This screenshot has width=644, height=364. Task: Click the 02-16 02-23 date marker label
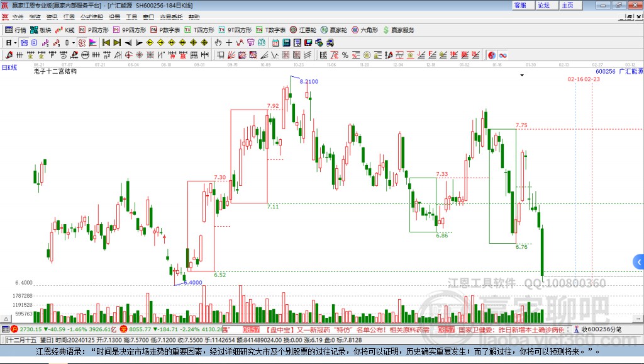(x=584, y=79)
